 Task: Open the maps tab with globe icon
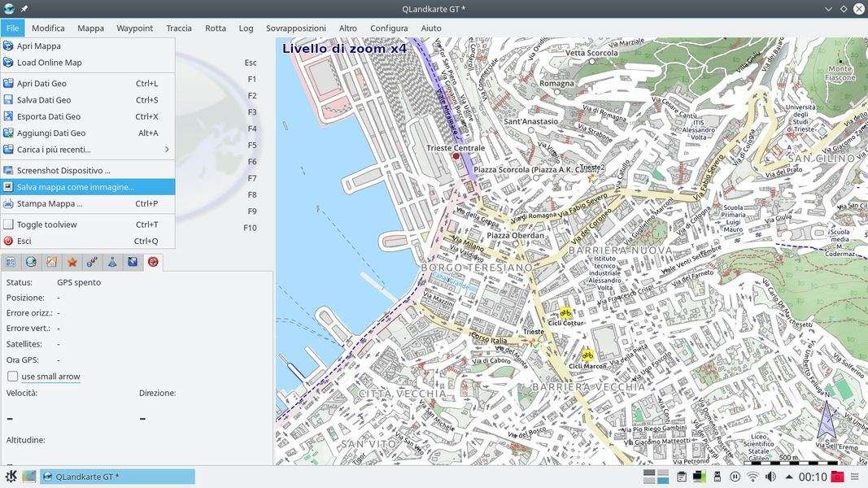[31, 262]
